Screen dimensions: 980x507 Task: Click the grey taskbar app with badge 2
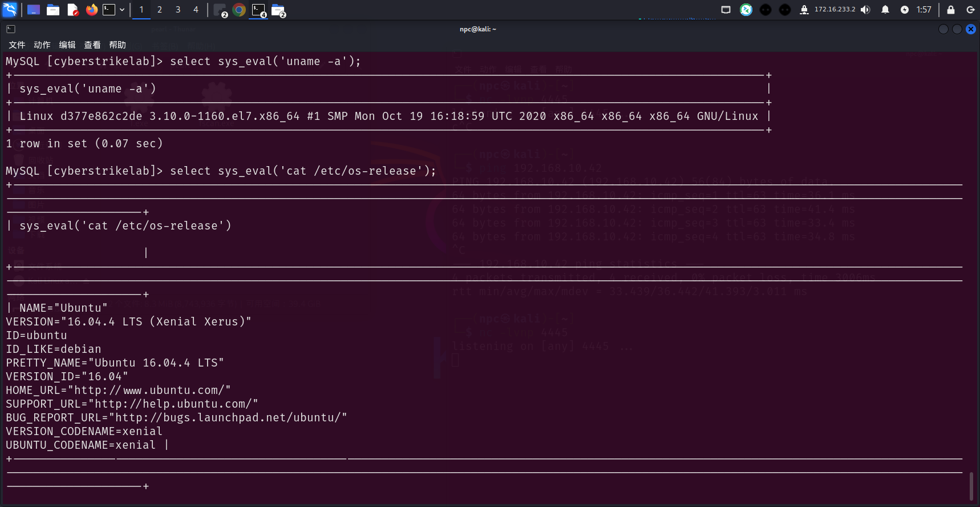click(x=220, y=10)
